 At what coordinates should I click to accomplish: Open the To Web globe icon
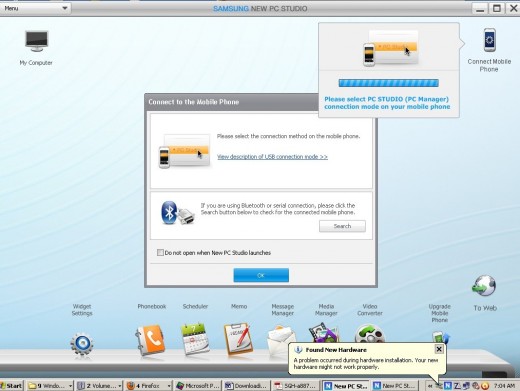point(484,286)
